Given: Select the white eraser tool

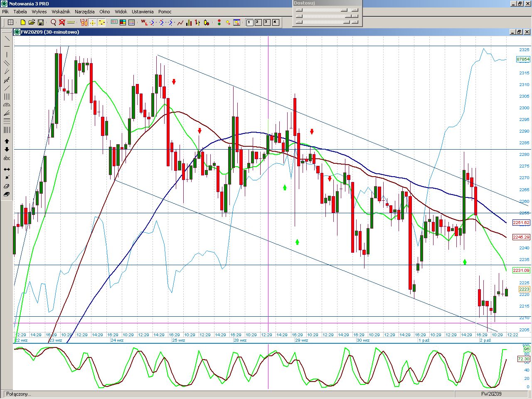Looking at the screenshot, I should pyautogui.click(x=7, y=186).
